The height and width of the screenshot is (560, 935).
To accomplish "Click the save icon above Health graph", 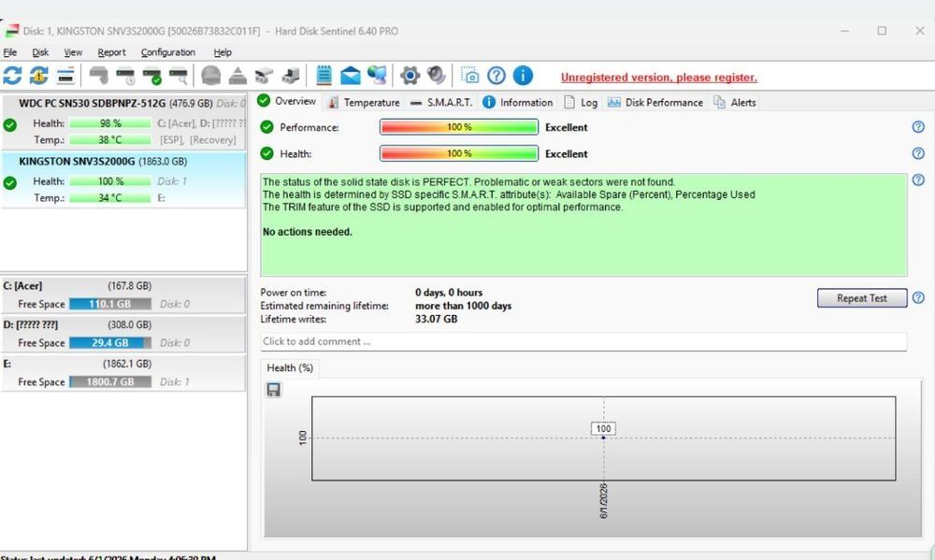I will pos(274,390).
